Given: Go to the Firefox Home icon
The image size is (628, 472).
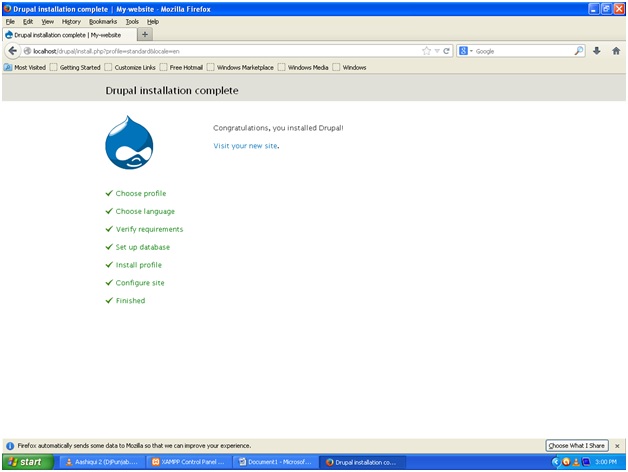Looking at the screenshot, I should (x=616, y=51).
